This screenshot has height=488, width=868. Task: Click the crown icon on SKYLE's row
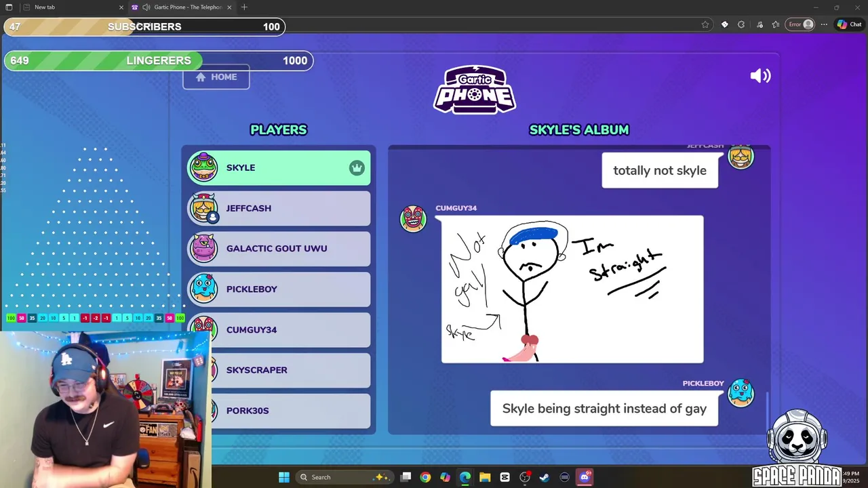click(x=357, y=168)
